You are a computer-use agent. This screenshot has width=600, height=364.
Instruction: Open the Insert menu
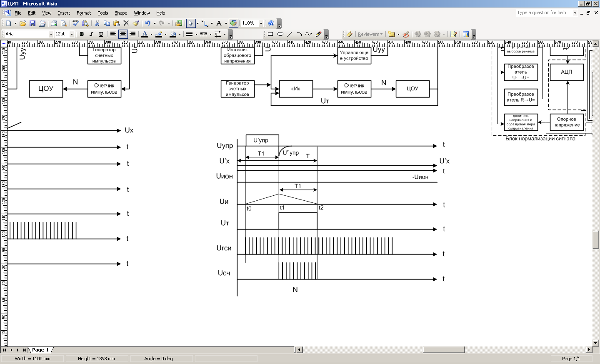tap(64, 13)
